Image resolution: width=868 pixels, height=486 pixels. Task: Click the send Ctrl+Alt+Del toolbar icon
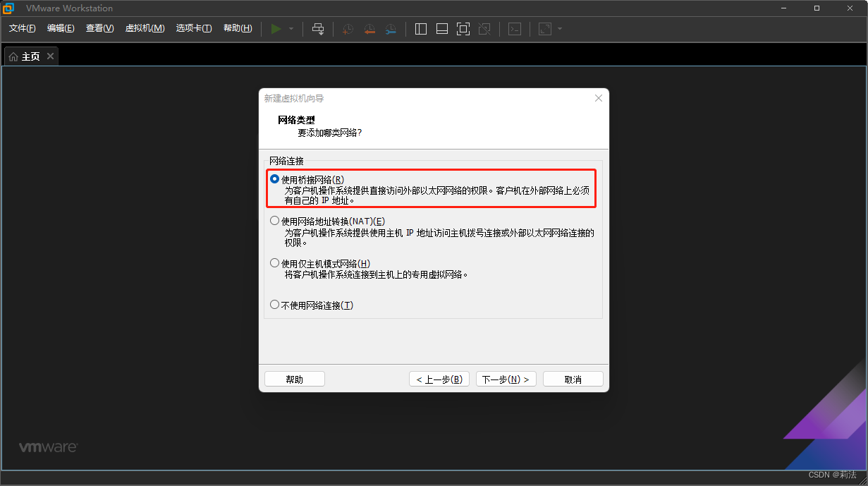(x=318, y=29)
